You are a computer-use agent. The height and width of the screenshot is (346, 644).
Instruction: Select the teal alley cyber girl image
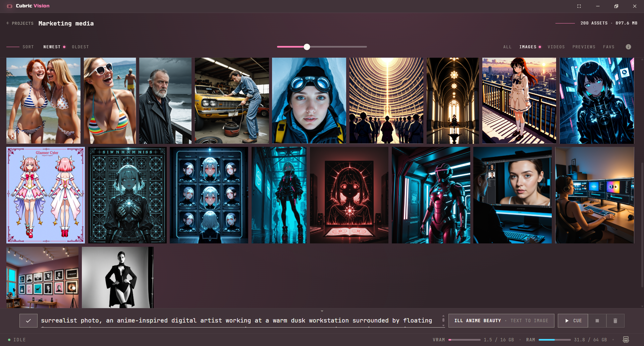tap(279, 195)
